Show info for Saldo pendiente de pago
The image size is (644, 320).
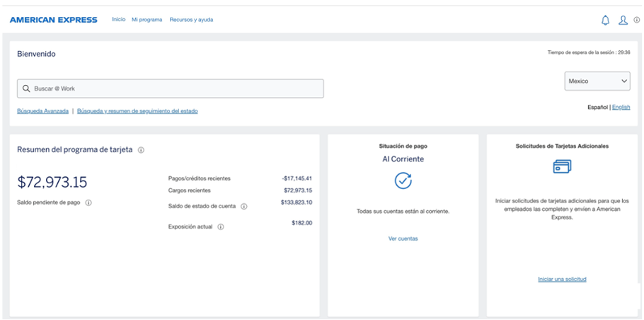pos(88,202)
